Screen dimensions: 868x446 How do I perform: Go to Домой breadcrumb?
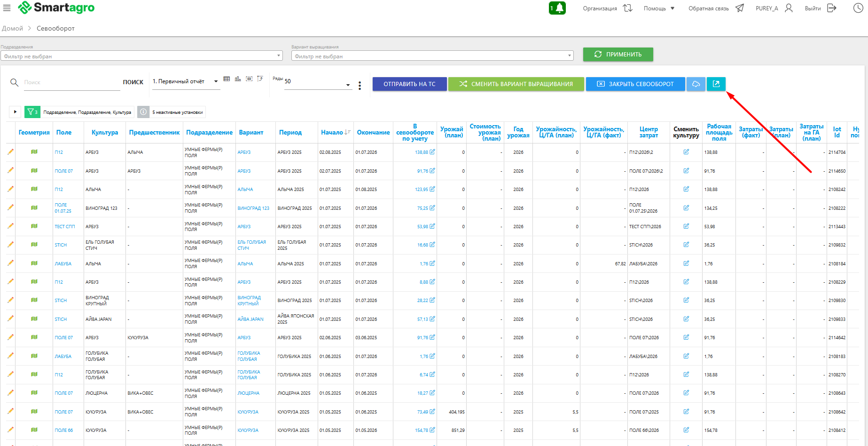pyautogui.click(x=13, y=28)
